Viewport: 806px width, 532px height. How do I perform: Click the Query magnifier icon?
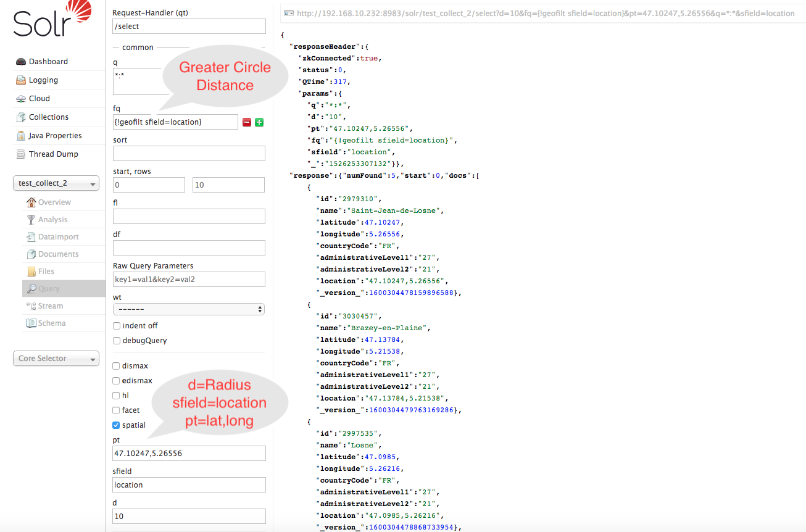click(31, 289)
